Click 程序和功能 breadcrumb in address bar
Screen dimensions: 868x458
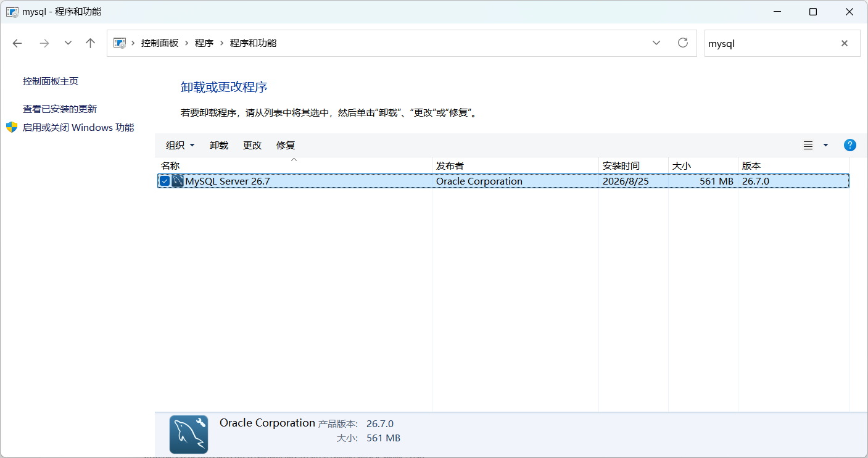253,43
